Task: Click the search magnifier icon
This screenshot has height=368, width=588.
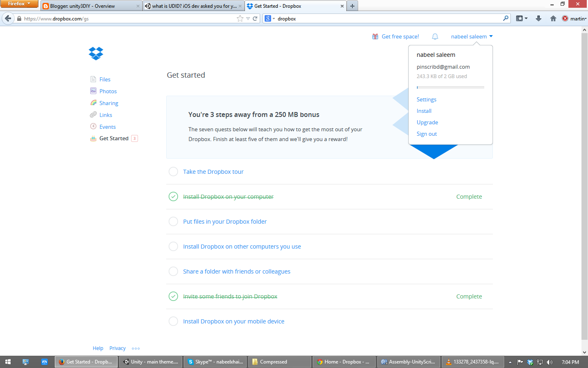Action: (506, 18)
